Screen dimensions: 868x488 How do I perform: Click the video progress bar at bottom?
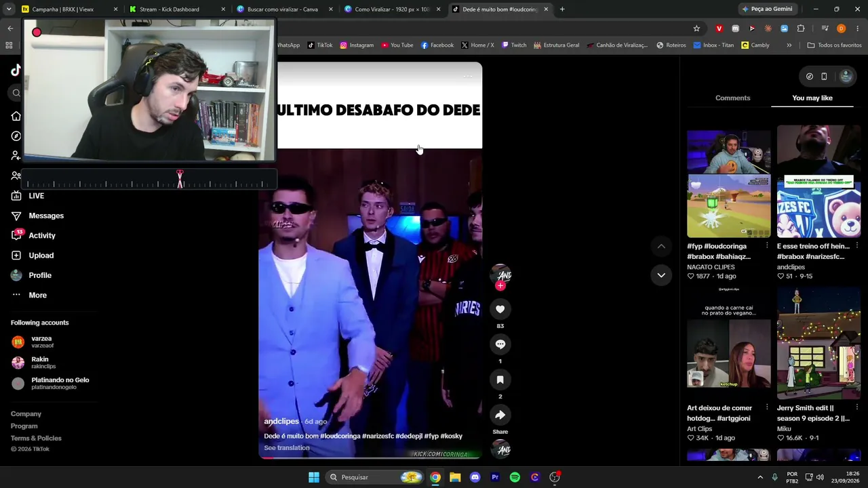(x=370, y=458)
